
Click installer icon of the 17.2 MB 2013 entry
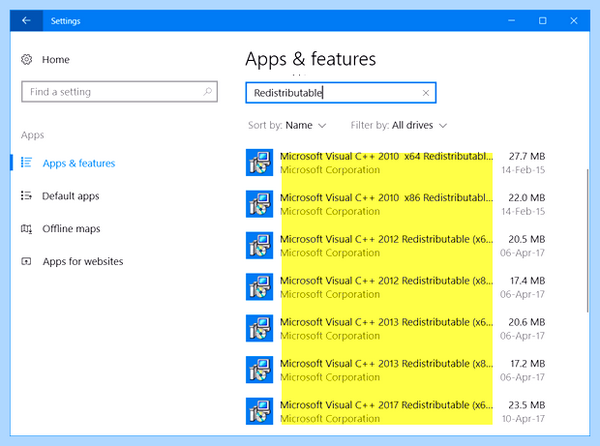click(x=259, y=369)
